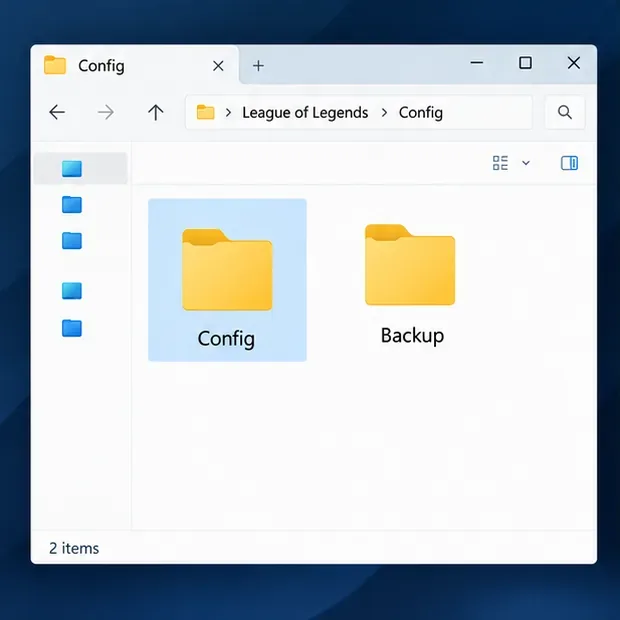Open the new tab plus button
The image size is (620, 620).
(x=258, y=66)
